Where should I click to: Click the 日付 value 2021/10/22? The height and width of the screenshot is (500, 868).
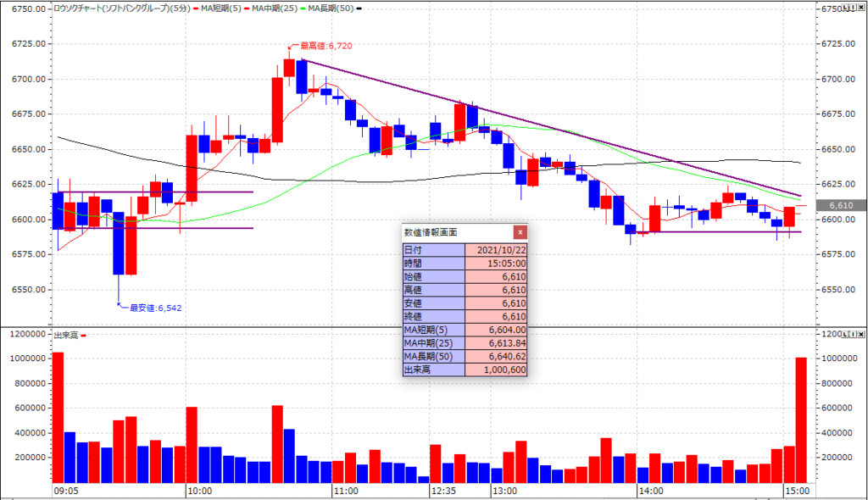pyautogui.click(x=496, y=250)
